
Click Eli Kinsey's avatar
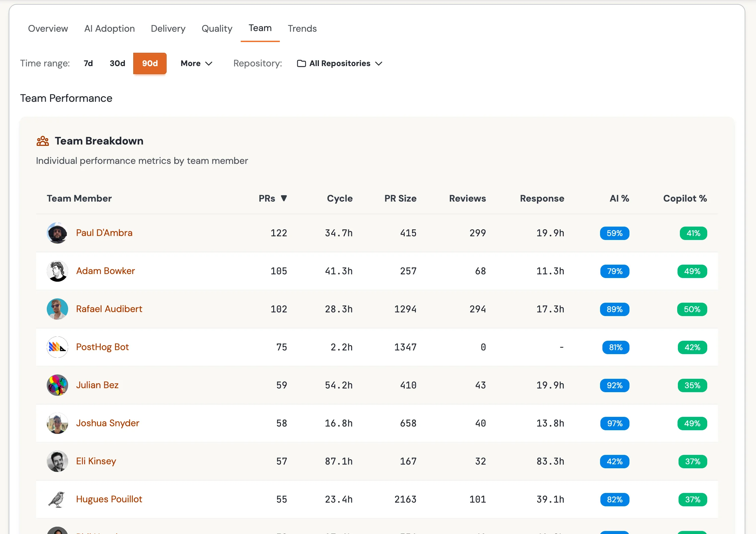57,461
